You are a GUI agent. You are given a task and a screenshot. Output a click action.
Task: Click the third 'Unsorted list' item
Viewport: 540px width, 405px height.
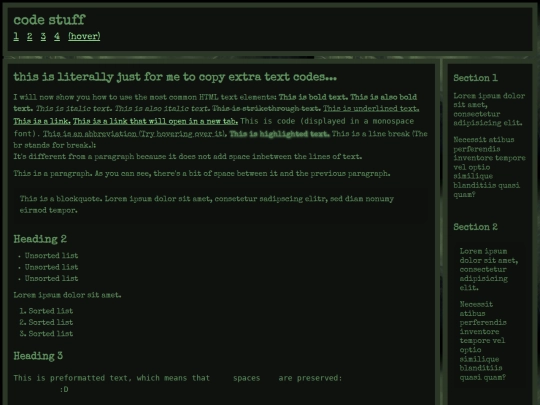[x=51, y=278]
